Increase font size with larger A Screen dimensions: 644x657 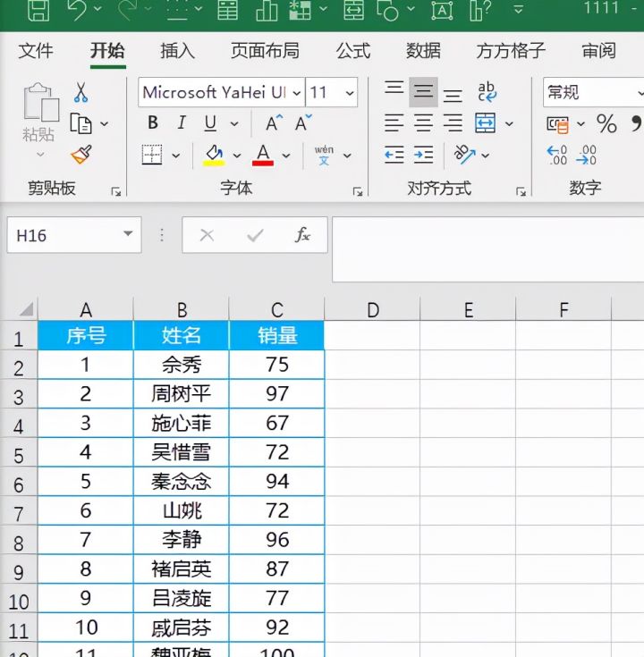click(x=275, y=123)
